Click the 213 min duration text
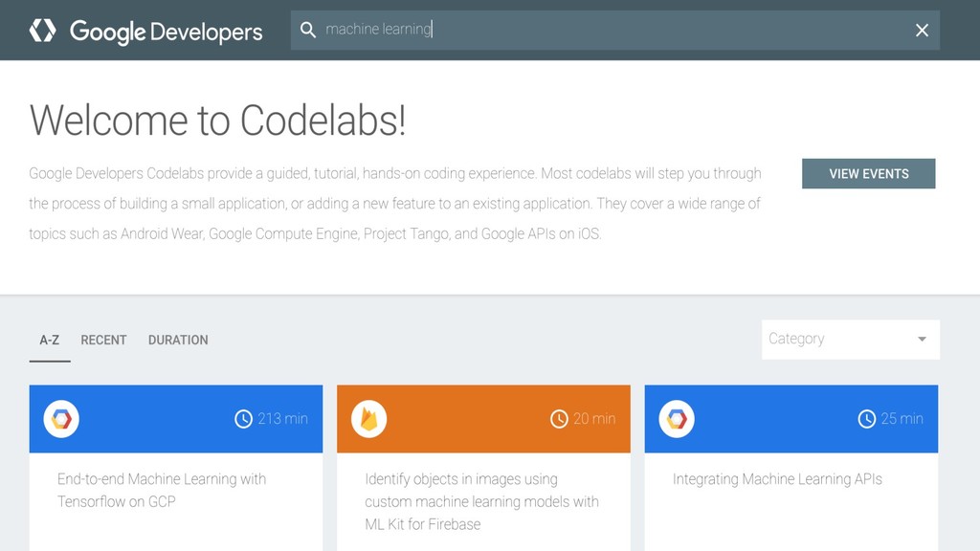 pyautogui.click(x=282, y=419)
